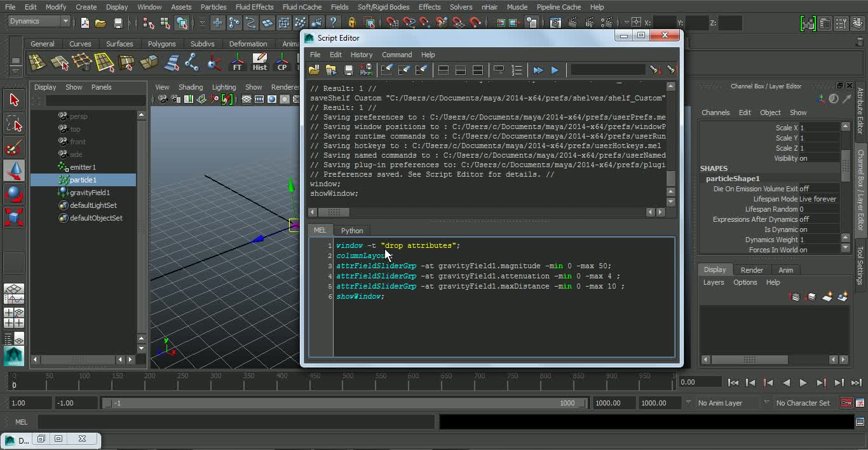868x450 pixels.
Task: Play the animation forwards
Action: (x=803, y=383)
